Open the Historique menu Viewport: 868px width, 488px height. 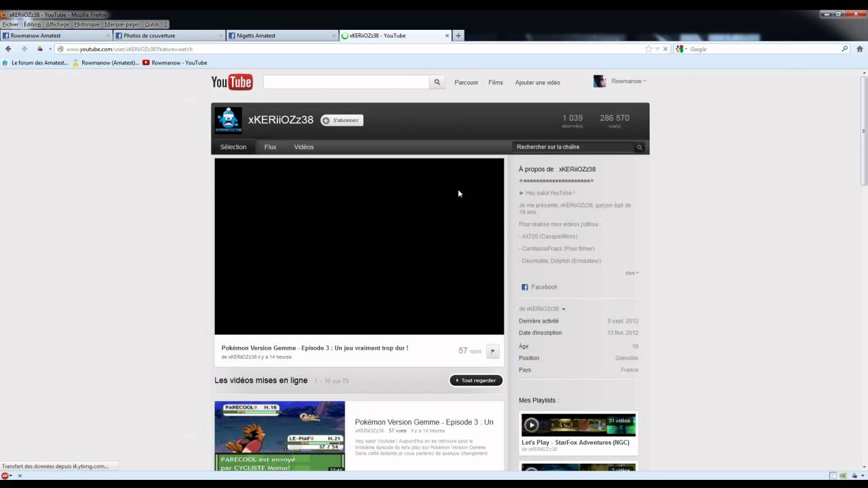click(87, 24)
